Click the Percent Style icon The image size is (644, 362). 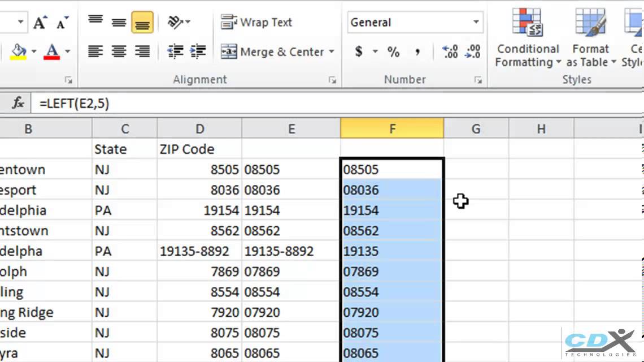click(393, 52)
